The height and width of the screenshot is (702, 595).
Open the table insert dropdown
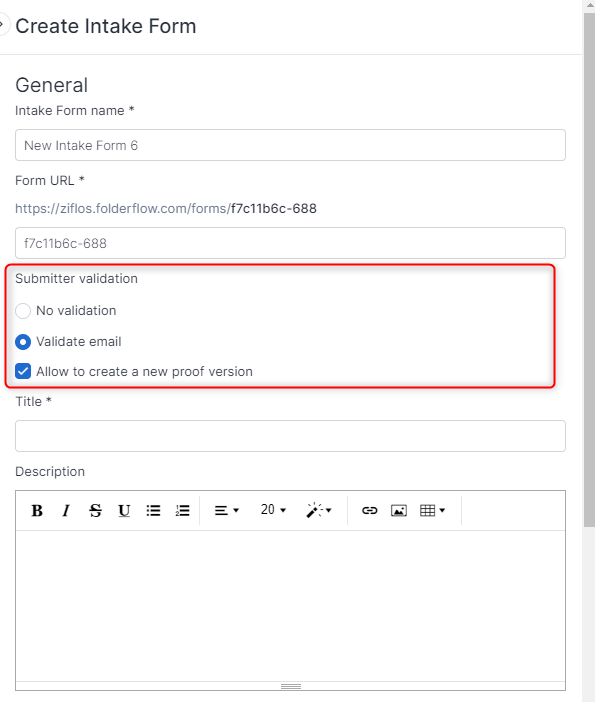[x=432, y=510]
